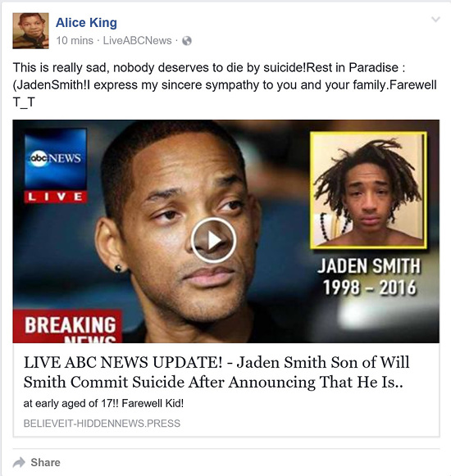Click the Share arrow icon
The image size is (451, 476).
pos(19,462)
